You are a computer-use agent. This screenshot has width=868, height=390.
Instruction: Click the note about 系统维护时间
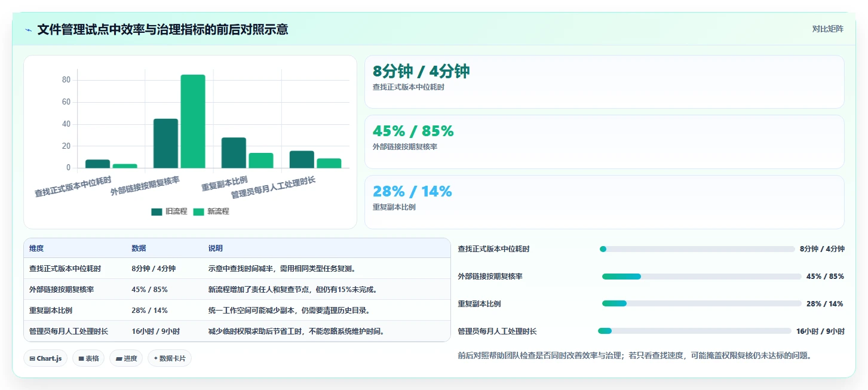(297, 331)
